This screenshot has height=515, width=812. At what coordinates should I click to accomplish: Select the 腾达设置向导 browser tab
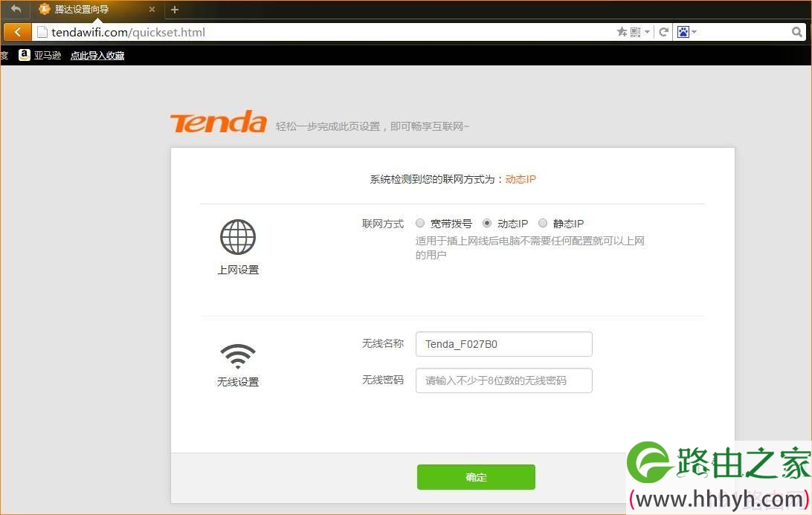97,10
